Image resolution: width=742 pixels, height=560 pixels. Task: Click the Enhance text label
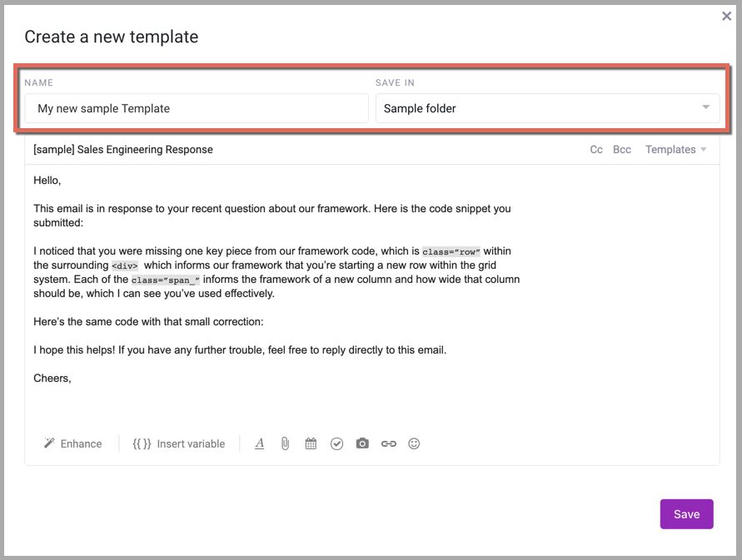(x=81, y=444)
